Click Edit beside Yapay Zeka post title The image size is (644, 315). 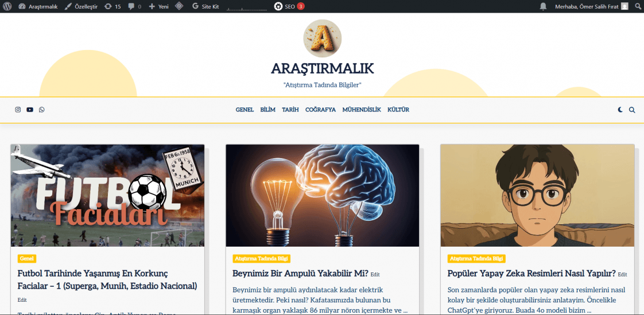[623, 274]
